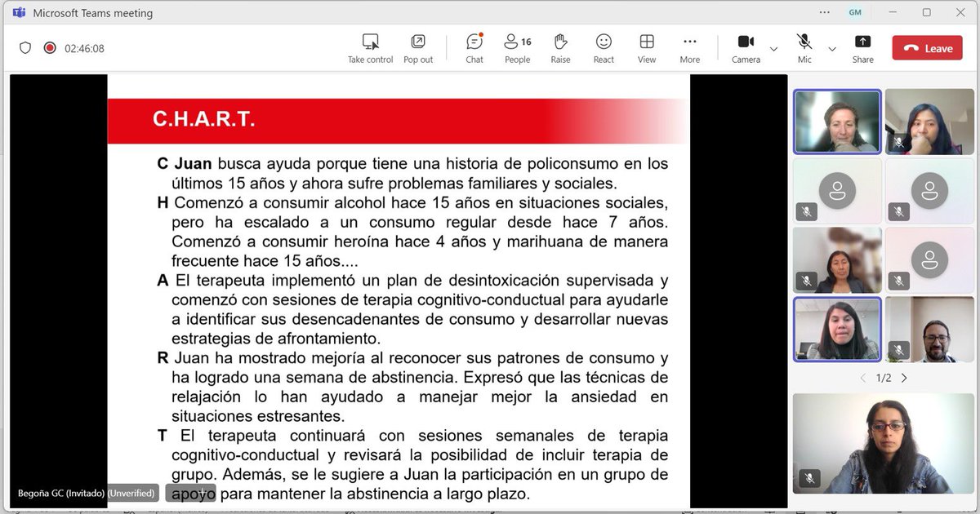980x514 pixels.
Task: Expand the mic options dropdown arrow
Action: coord(832,49)
